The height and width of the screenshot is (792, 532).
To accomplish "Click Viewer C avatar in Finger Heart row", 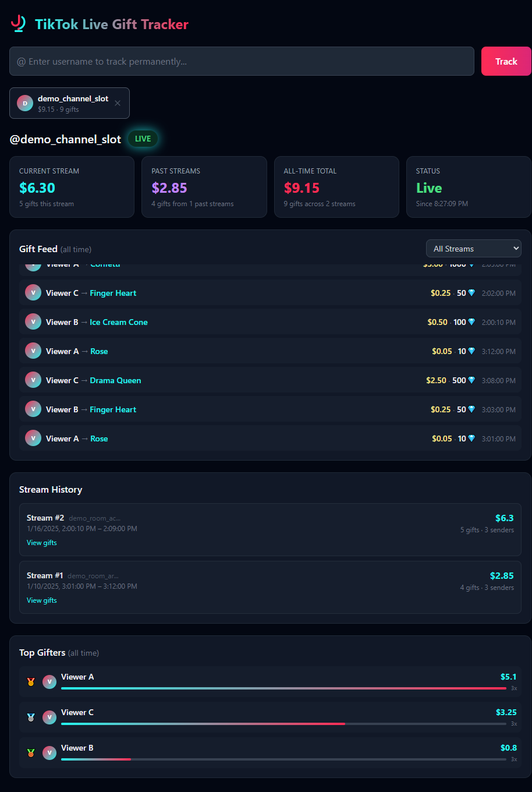I will pos(33,292).
